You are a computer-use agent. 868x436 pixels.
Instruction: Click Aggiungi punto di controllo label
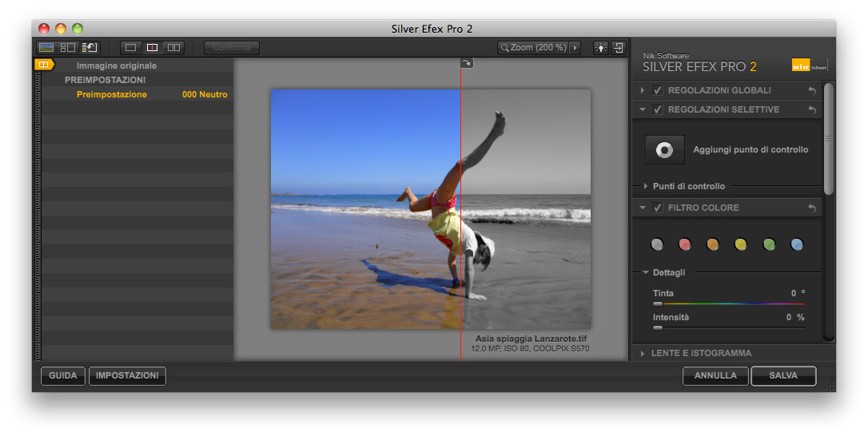[x=751, y=149]
